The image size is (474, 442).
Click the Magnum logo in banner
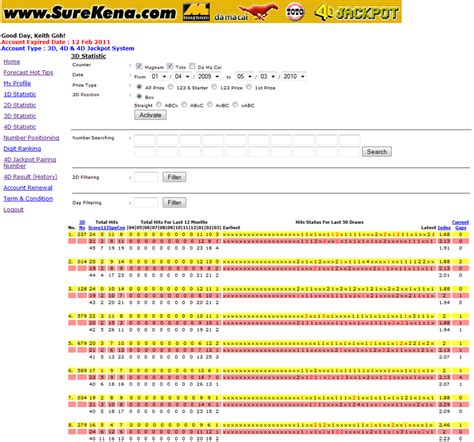(x=196, y=12)
